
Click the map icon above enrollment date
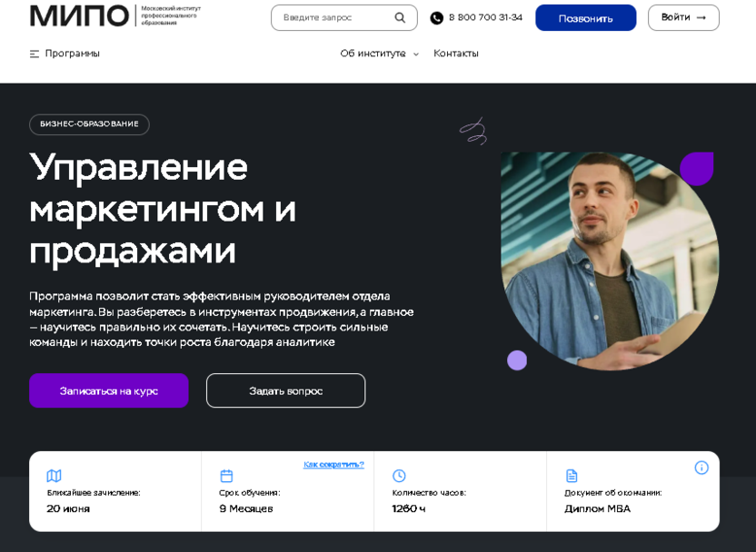point(54,476)
